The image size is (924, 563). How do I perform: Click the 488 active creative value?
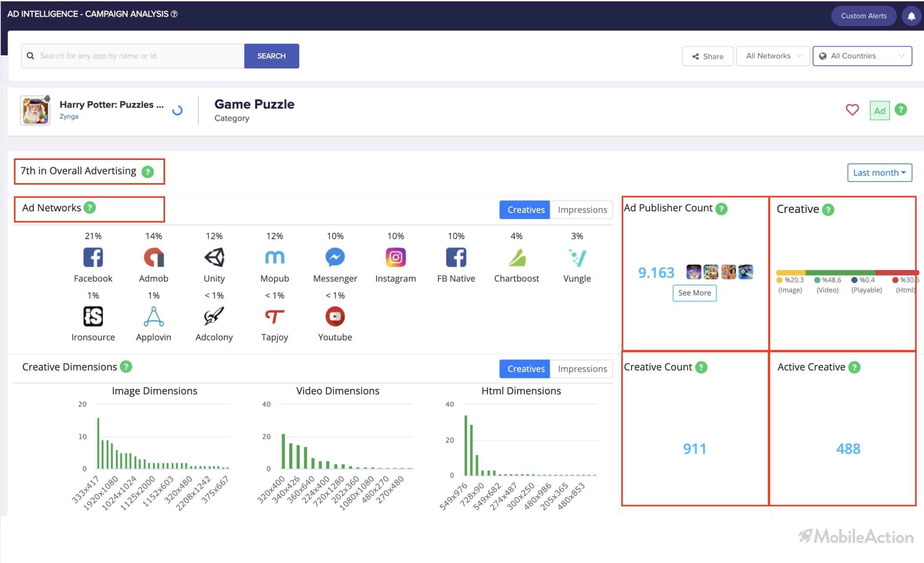click(848, 449)
